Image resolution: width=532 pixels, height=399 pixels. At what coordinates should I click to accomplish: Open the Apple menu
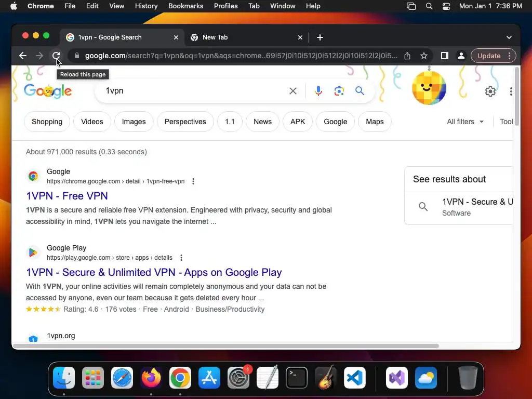(14, 6)
